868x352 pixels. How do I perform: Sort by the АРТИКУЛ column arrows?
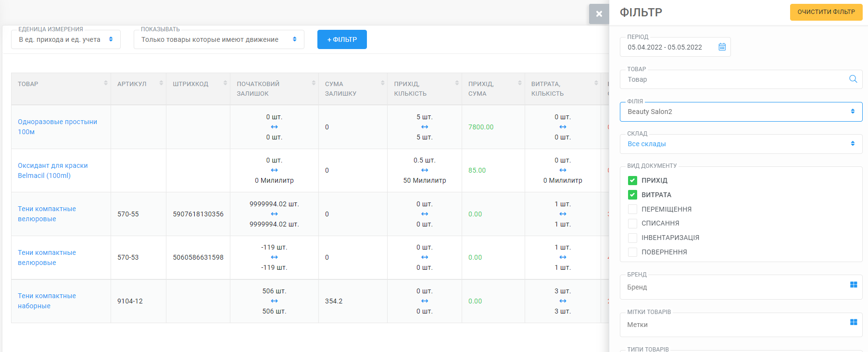click(x=161, y=83)
